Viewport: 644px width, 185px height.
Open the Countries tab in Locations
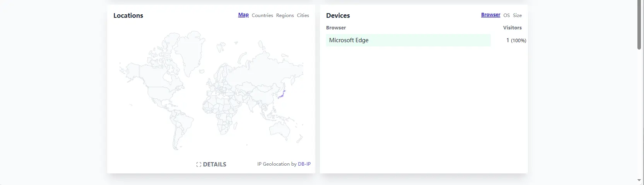point(262,15)
